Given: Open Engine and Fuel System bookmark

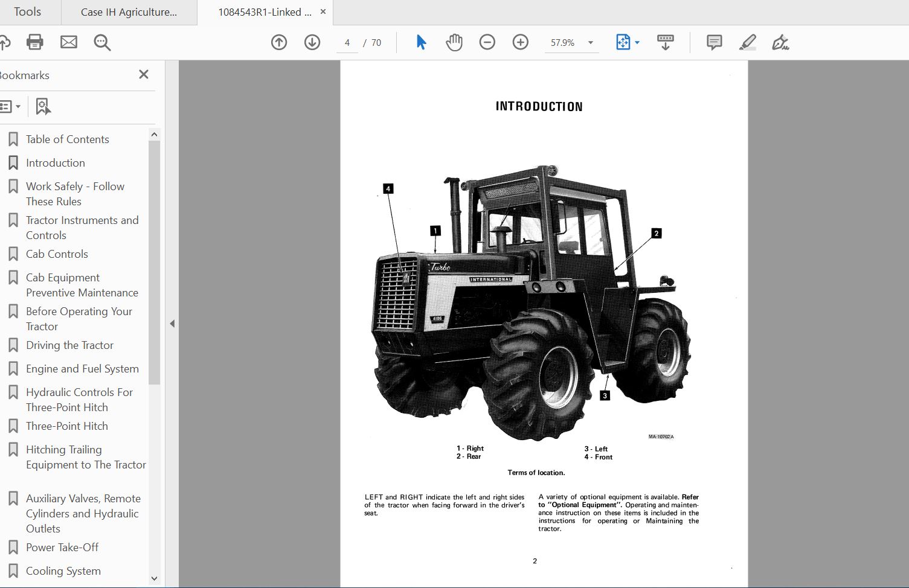Looking at the screenshot, I should click(82, 369).
